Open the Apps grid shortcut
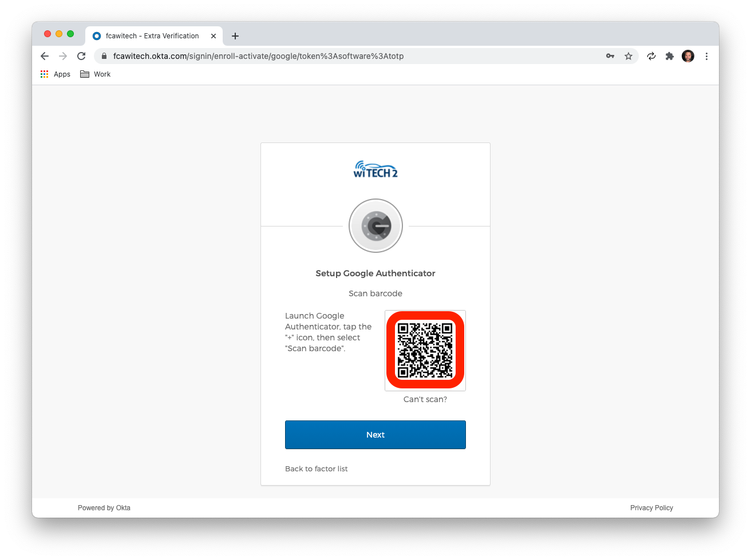This screenshot has width=751, height=560. tap(56, 74)
